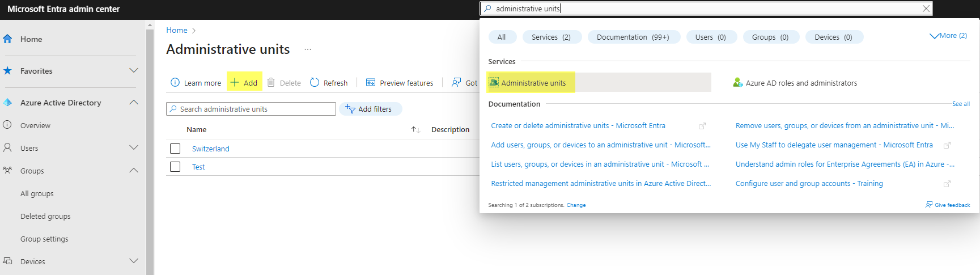Expand the Users menu chevron
The image size is (980, 275).
coord(134,148)
